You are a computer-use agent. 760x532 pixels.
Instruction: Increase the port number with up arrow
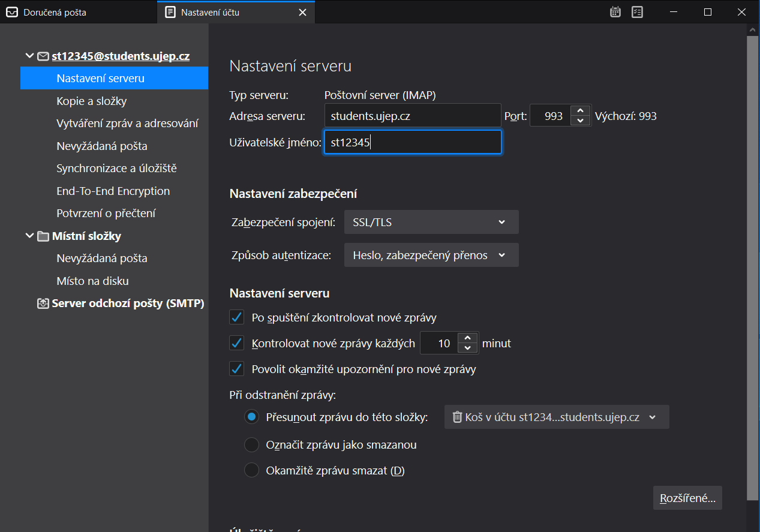pyautogui.click(x=579, y=111)
